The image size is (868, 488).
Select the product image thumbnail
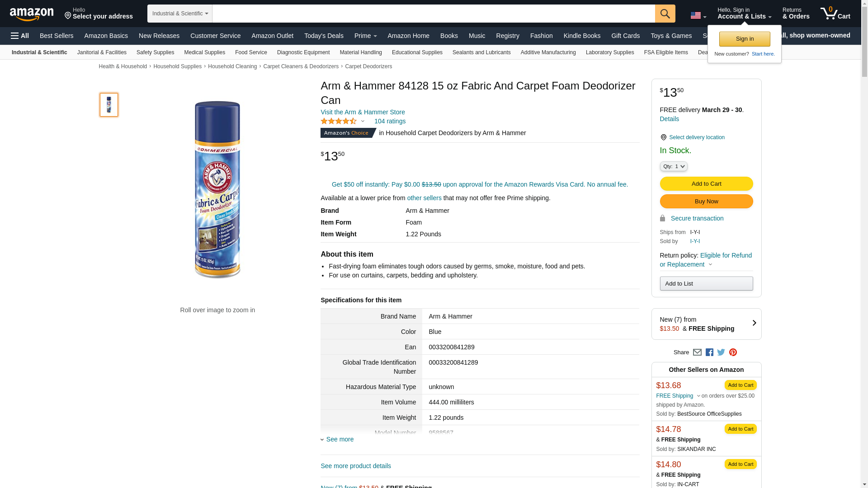(x=109, y=105)
